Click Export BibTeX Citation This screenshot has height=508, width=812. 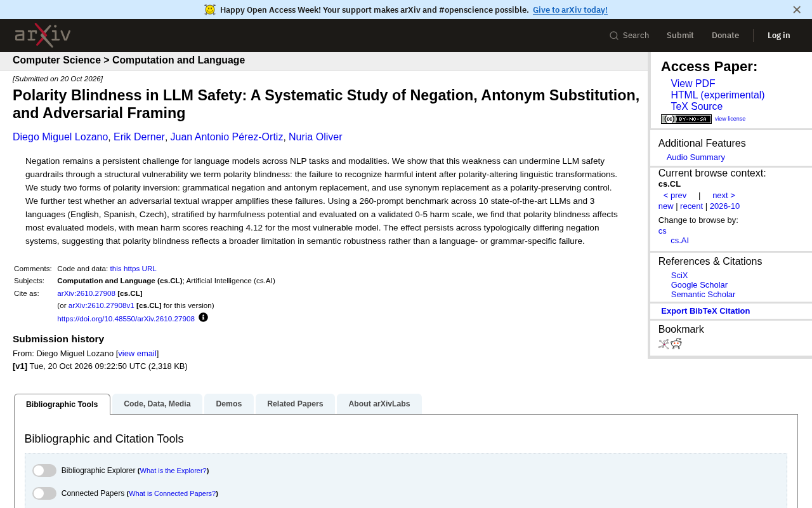tap(705, 311)
